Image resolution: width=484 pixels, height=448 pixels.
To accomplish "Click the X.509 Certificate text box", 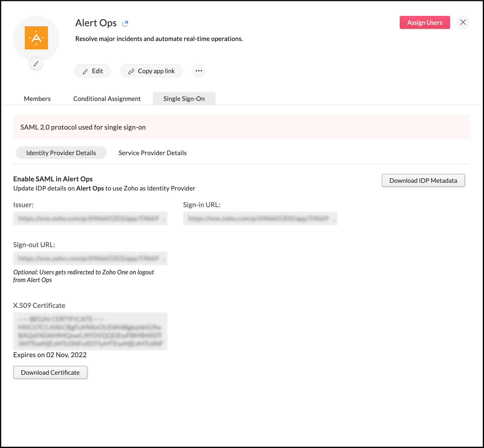I will pos(90,331).
